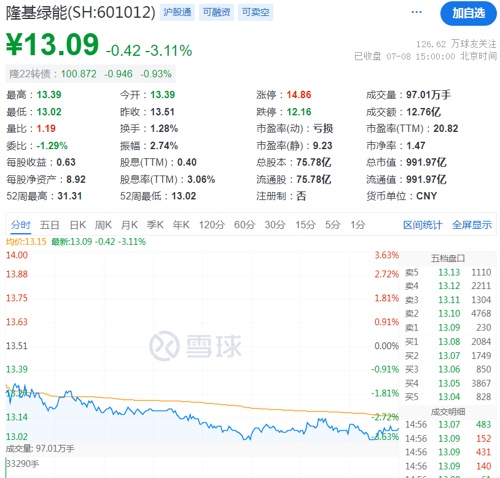
Task: Select the 1分 chart interval
Action: 358,225
